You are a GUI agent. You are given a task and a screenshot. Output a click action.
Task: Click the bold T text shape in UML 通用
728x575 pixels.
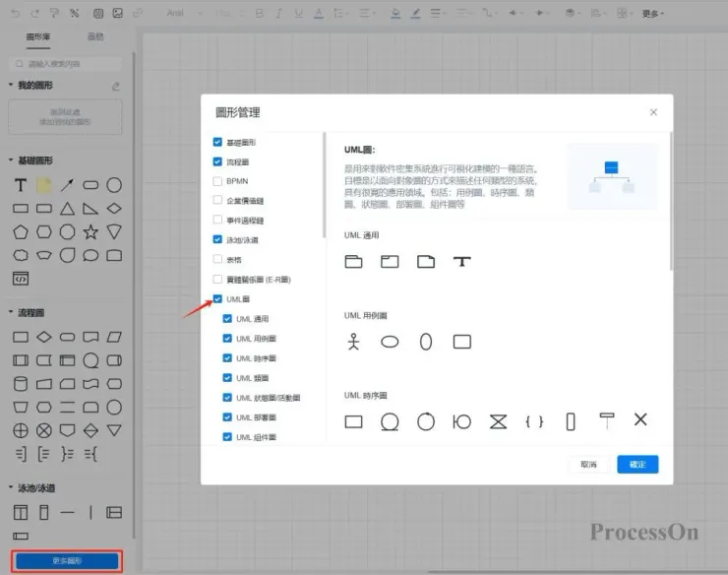[x=462, y=262]
